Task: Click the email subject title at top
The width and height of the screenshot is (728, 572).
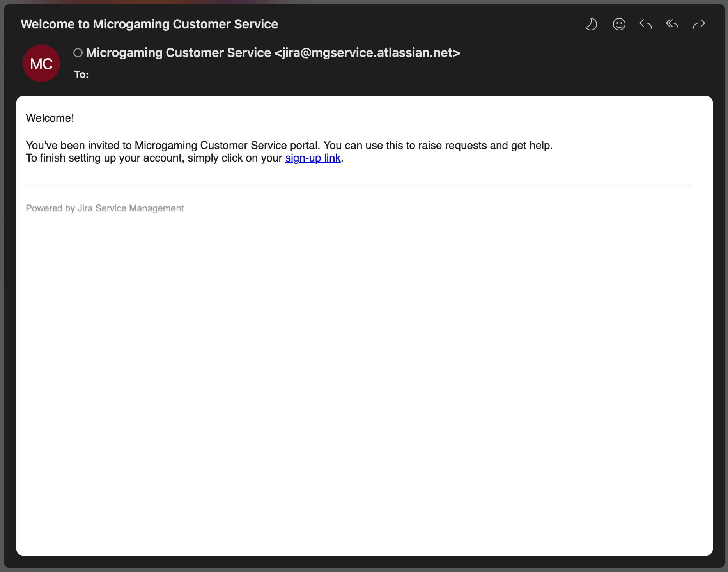Action: pos(149,24)
